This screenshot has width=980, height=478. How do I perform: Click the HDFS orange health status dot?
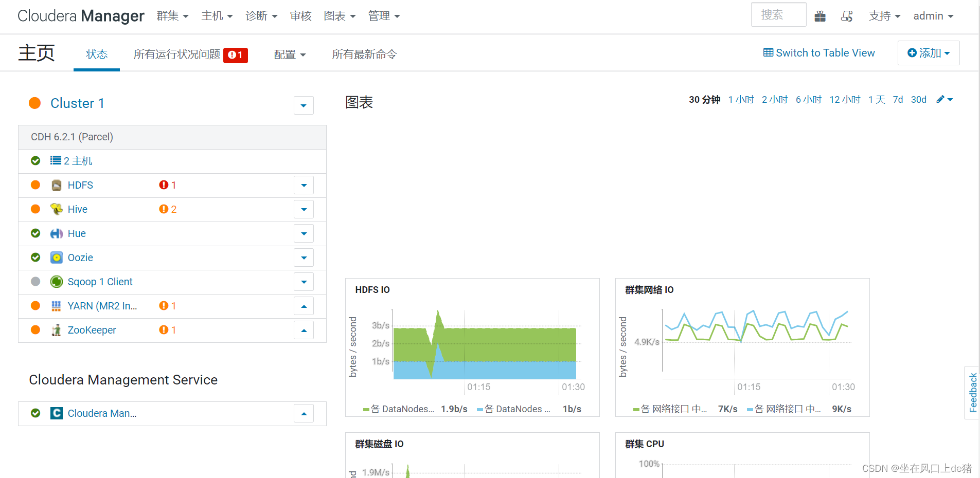click(x=35, y=185)
